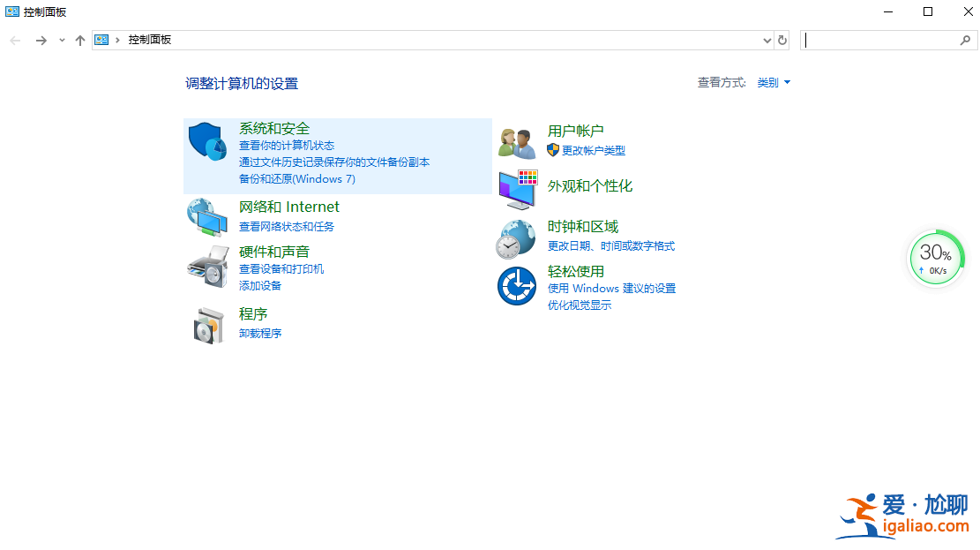Open the 查看方式 类别 dropdown
Screen dimensions: 980x550
tap(771, 82)
